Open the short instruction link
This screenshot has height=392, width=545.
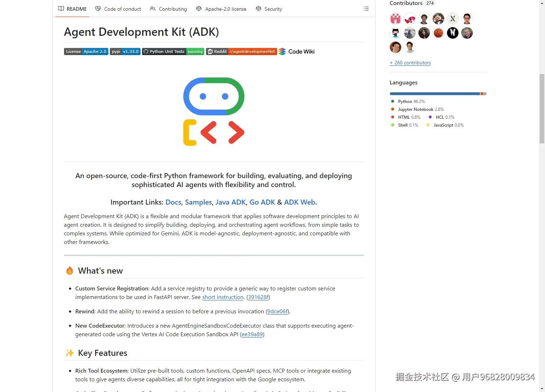(223, 297)
